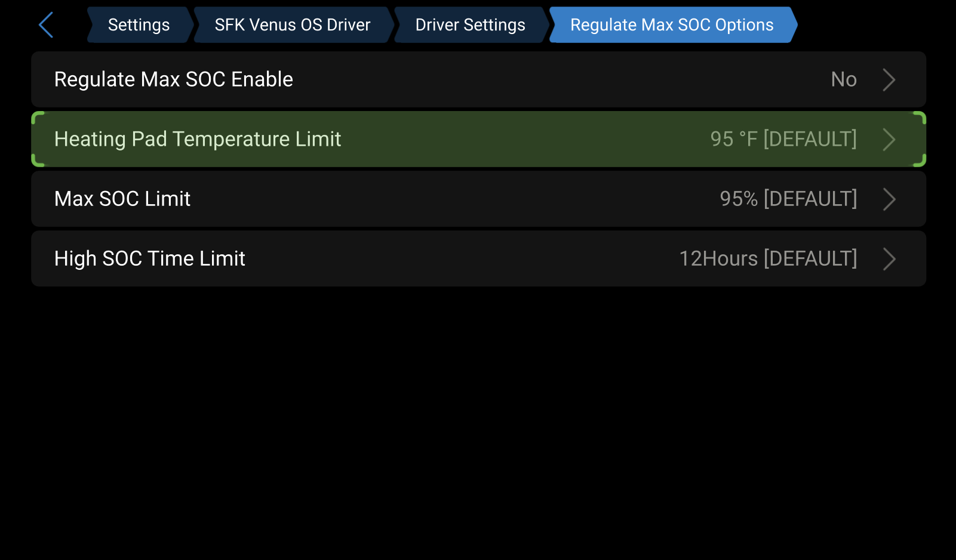Expand chevron beside Max SOC Limit

[889, 199]
